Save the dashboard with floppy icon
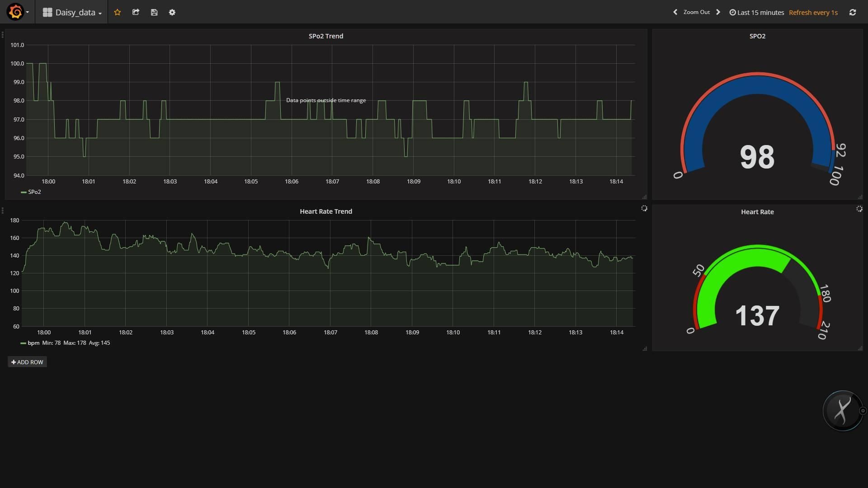The image size is (868, 488). coord(154,12)
